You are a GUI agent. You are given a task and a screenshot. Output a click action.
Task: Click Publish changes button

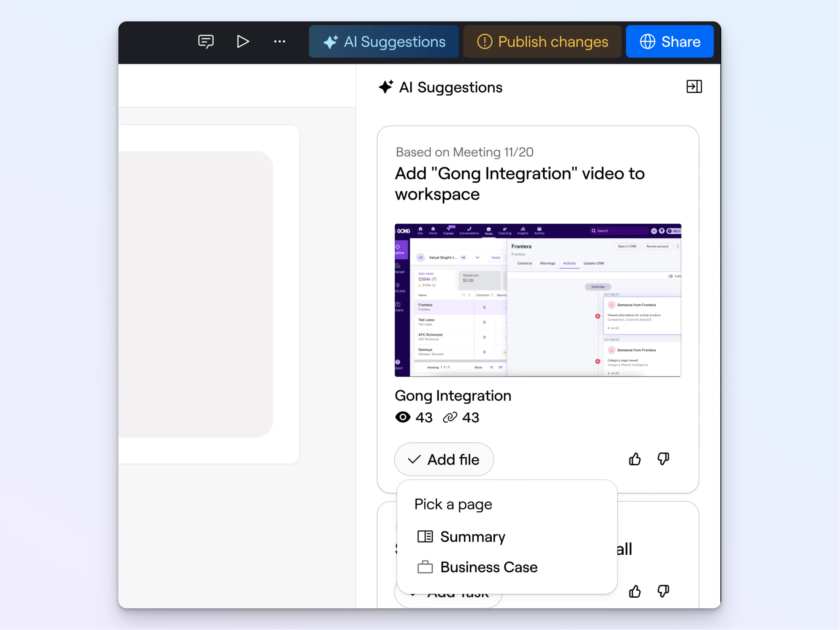pyautogui.click(x=542, y=41)
